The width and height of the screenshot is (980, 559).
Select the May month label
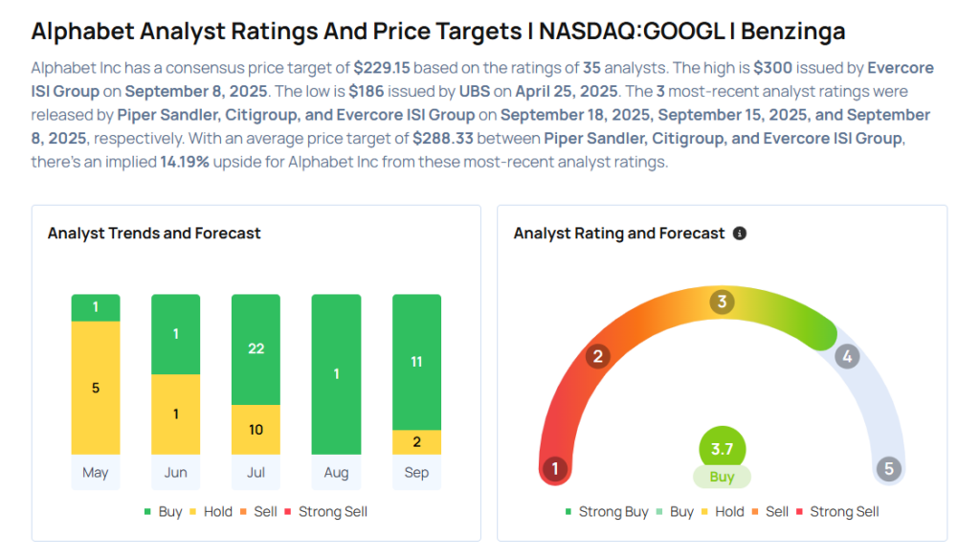96,473
